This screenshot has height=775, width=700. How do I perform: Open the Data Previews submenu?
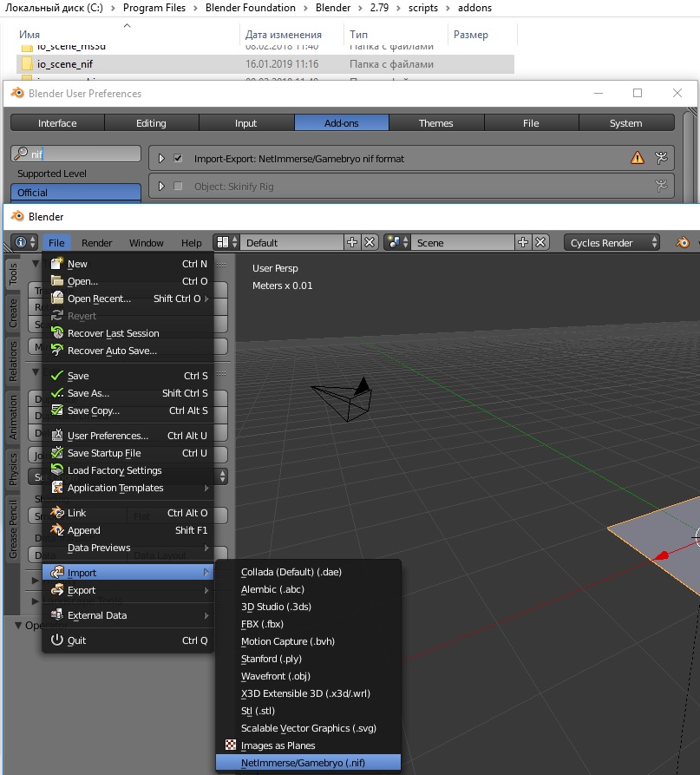[x=128, y=548]
